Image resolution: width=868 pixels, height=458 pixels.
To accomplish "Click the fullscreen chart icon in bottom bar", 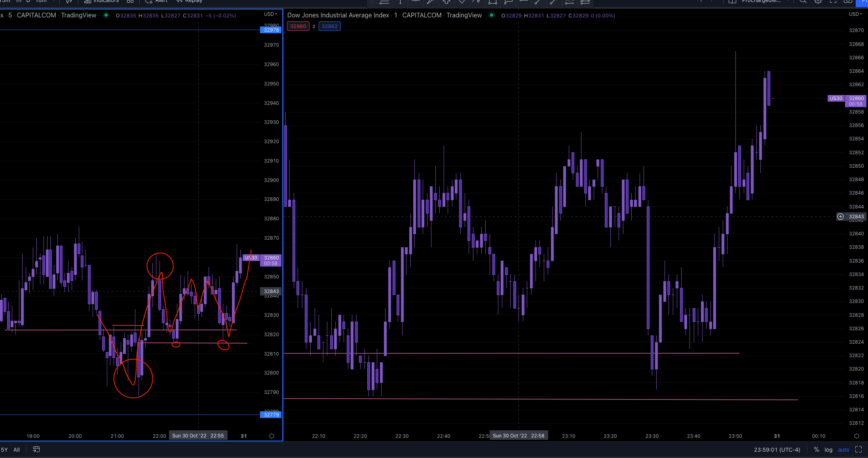I will tap(859, 449).
